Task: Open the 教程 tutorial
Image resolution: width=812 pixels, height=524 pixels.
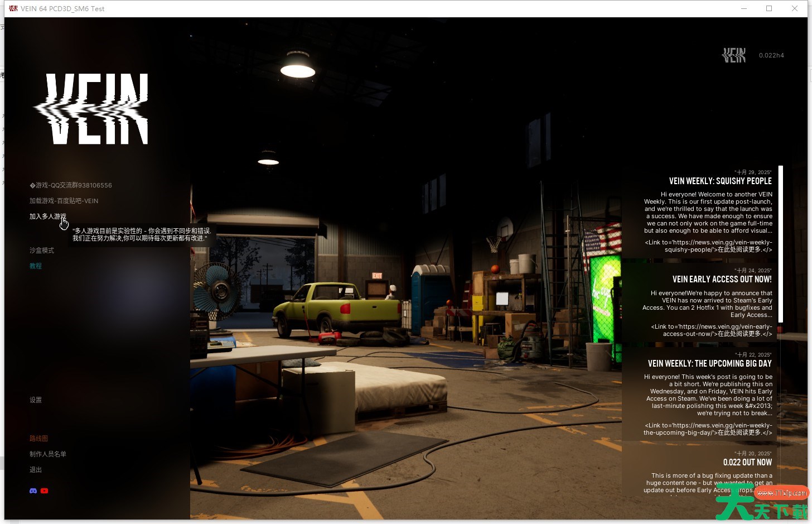Action: pos(36,266)
